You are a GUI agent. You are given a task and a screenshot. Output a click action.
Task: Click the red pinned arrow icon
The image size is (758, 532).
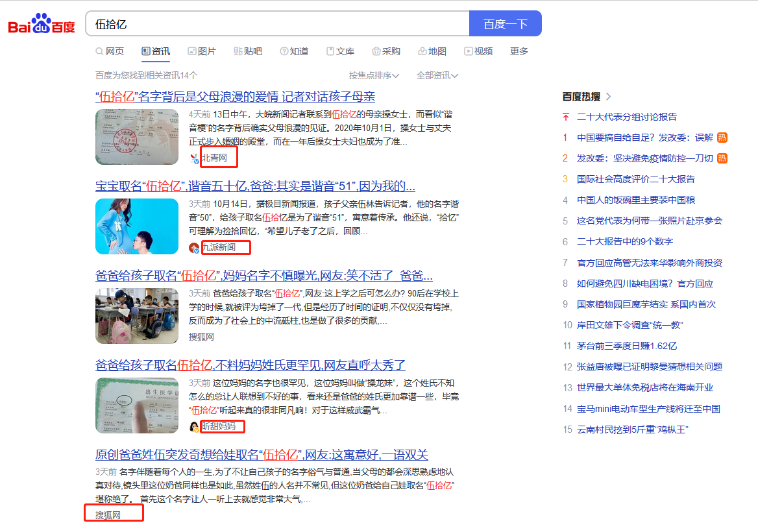pyautogui.click(x=566, y=117)
